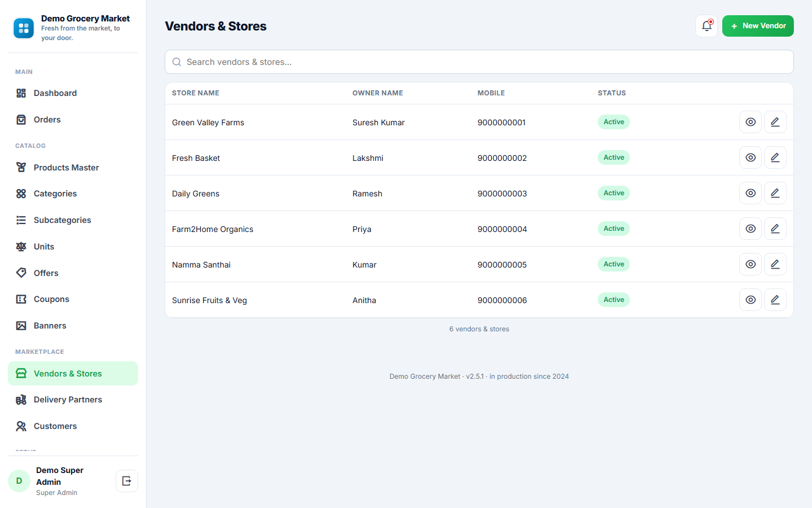
Task: Edit Farm2Home Organics pencil icon
Action: 775,229
